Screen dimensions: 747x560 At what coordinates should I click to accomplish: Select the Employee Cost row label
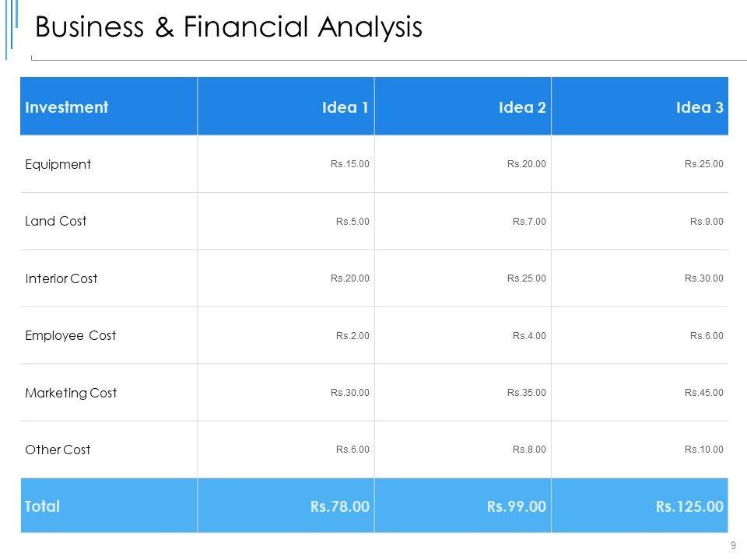point(71,335)
